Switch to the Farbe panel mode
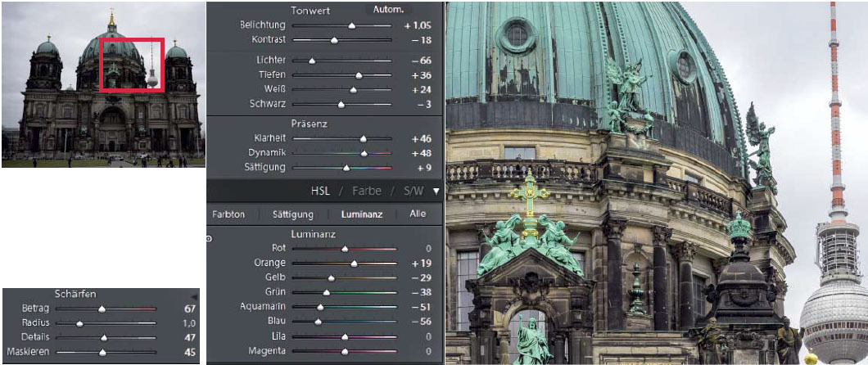The image size is (868, 365). coord(366,192)
